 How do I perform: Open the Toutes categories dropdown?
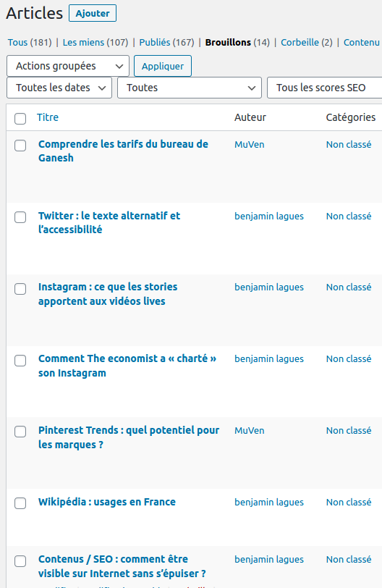190,88
